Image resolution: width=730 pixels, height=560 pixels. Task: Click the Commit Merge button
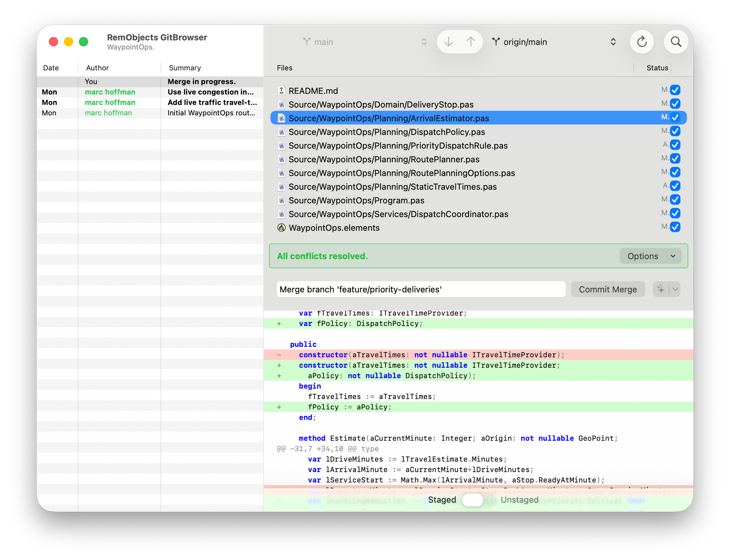608,289
